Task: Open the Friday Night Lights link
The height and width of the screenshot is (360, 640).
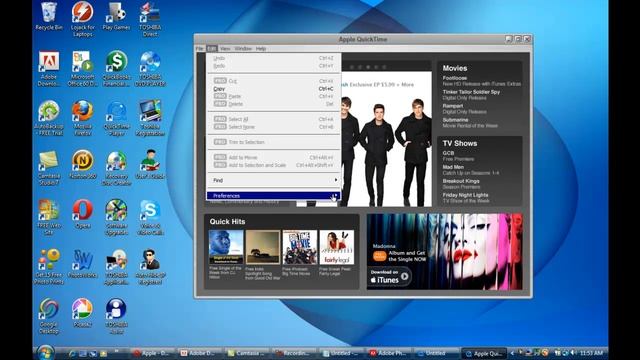Action: point(465,195)
